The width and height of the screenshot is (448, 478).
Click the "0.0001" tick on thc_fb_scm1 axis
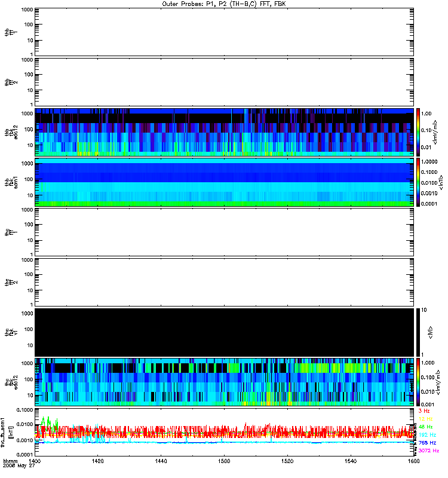tap(25, 454)
